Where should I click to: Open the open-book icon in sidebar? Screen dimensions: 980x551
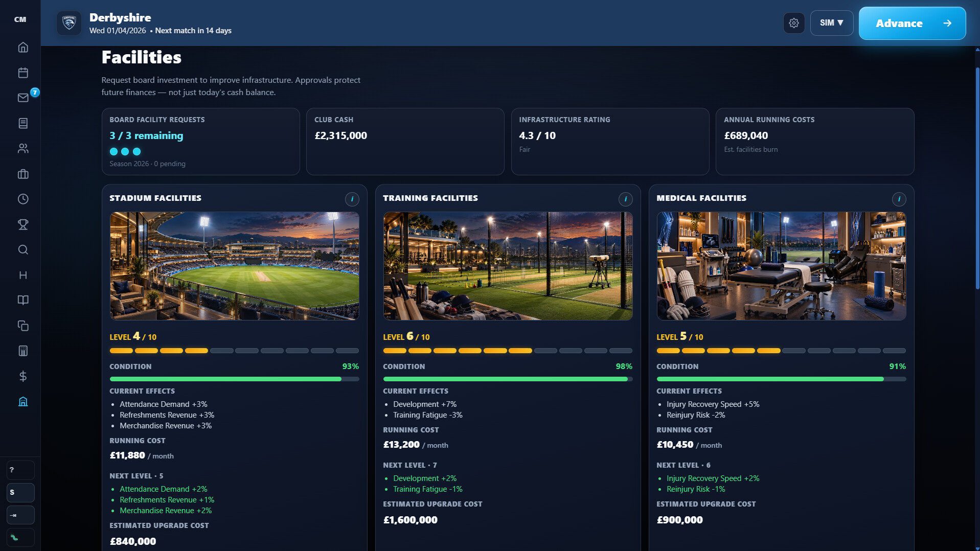23,300
